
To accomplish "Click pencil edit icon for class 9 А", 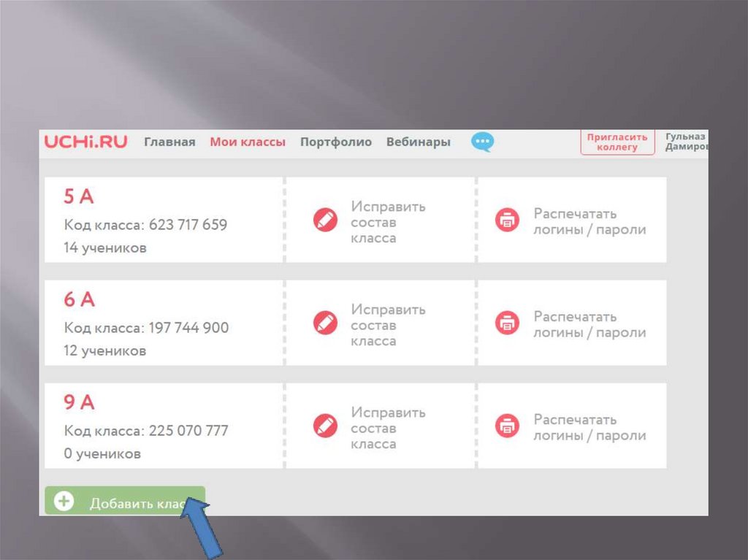I will click(325, 426).
